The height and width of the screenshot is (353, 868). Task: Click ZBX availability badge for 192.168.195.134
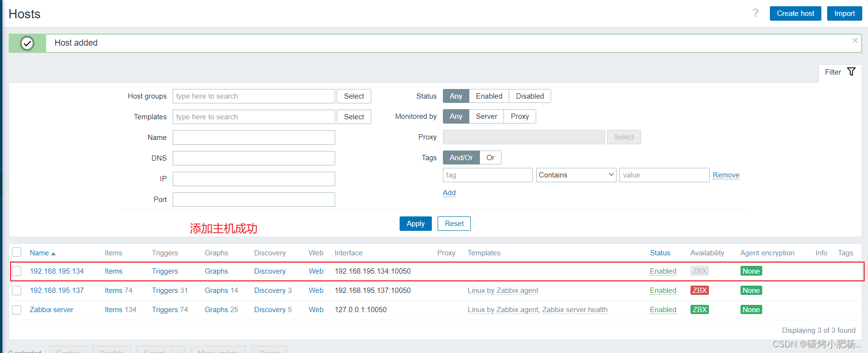(699, 271)
